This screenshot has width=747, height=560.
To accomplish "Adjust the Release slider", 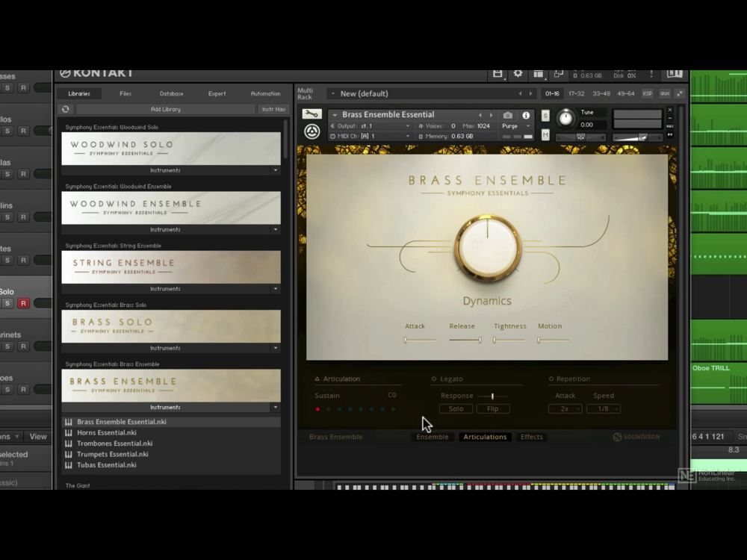I will coord(465,340).
